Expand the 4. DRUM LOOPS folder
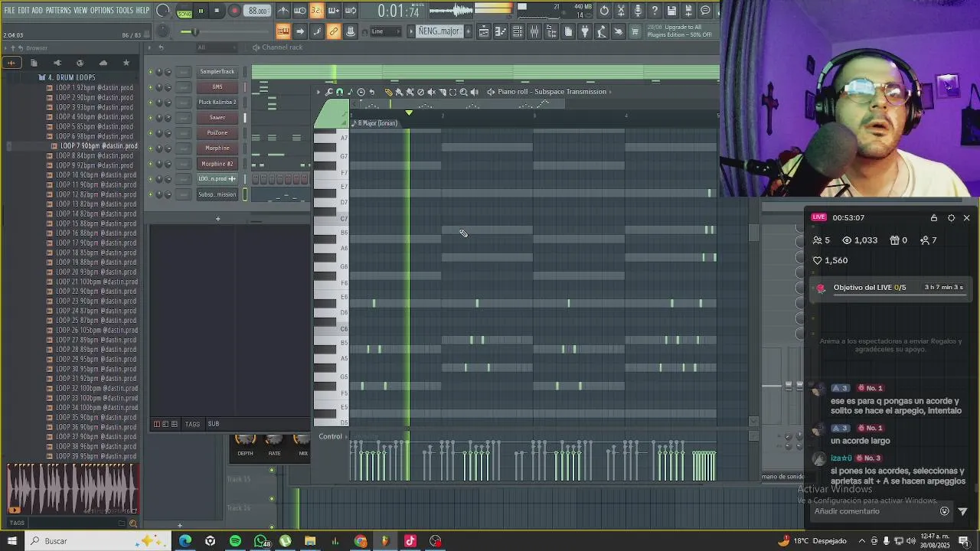The width and height of the screenshot is (980, 551). click(71, 77)
